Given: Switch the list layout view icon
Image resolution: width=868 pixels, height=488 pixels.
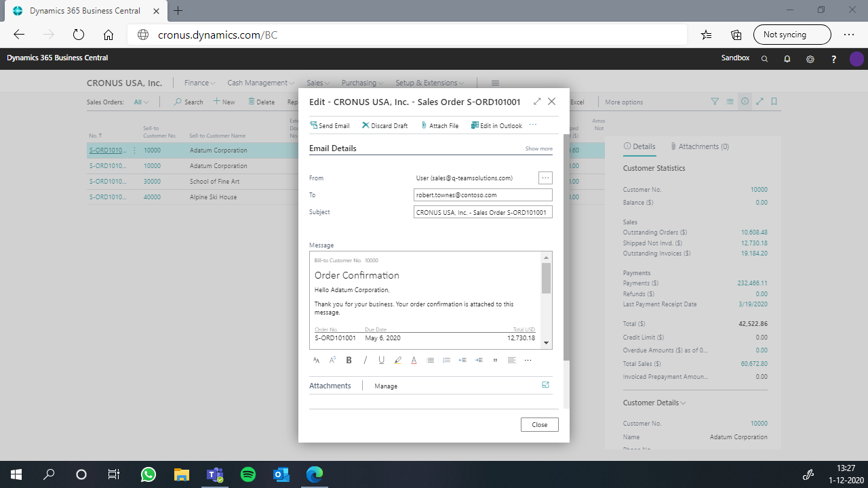Looking at the screenshot, I should tap(730, 102).
